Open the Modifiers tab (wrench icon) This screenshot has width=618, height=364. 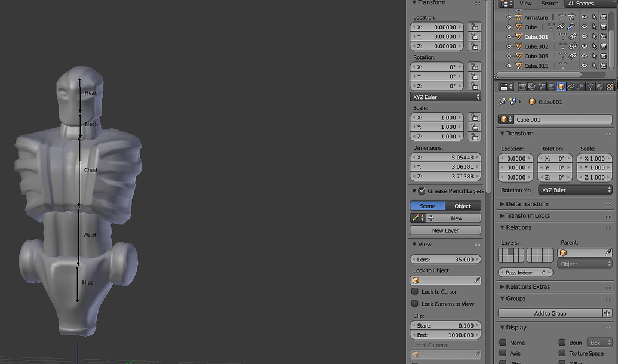pyautogui.click(x=581, y=86)
